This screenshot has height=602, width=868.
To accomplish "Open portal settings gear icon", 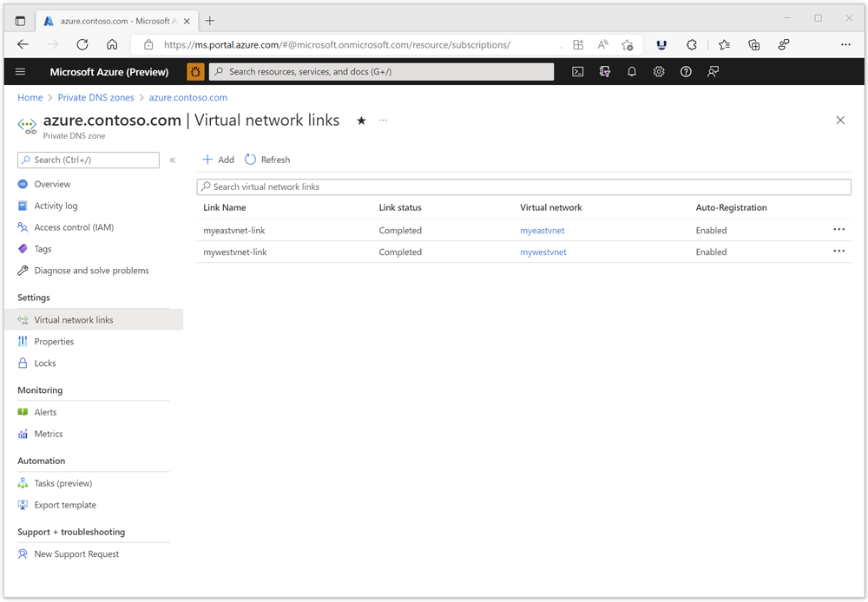I will (659, 72).
